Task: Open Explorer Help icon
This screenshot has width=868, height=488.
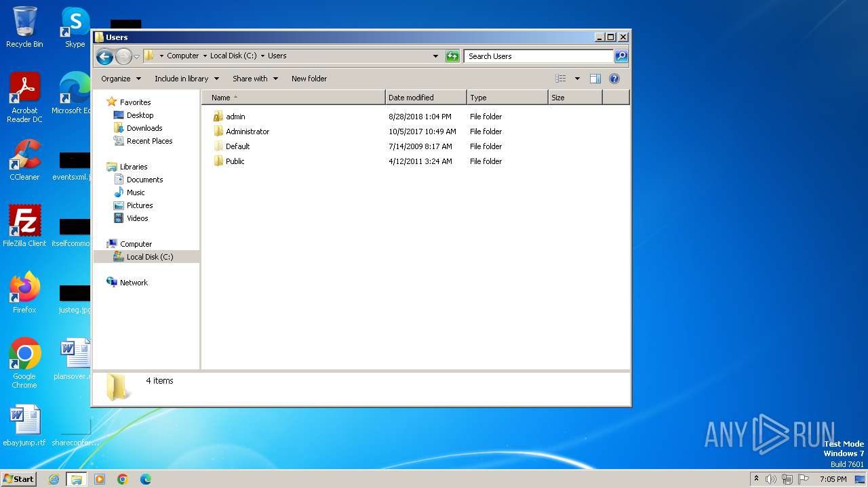Action: pyautogui.click(x=614, y=79)
